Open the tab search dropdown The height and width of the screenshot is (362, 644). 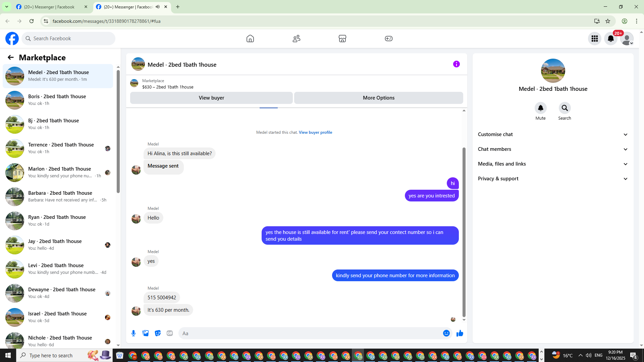click(x=6, y=7)
